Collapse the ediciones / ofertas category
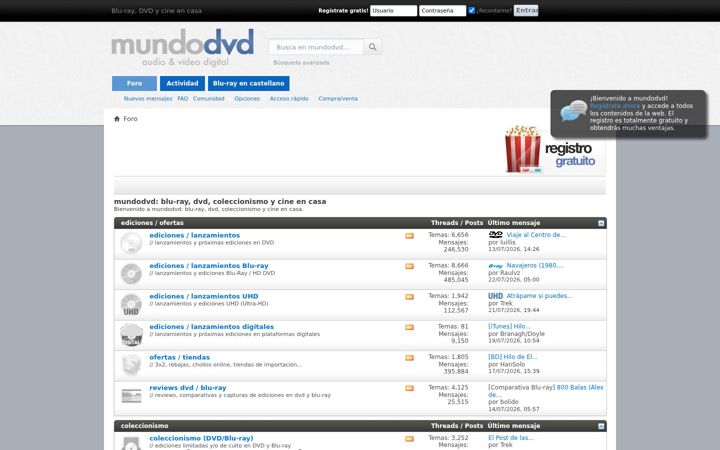This screenshot has width=720, height=450. [x=601, y=223]
